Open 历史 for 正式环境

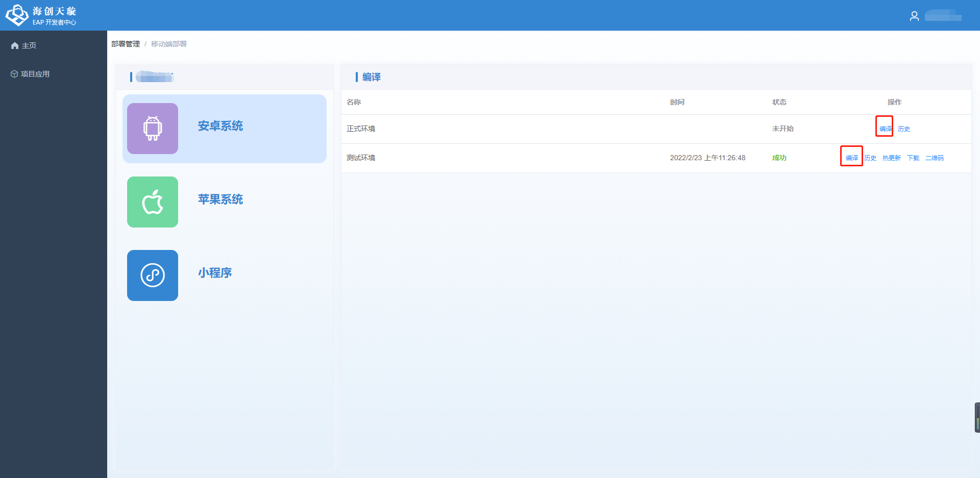click(904, 129)
